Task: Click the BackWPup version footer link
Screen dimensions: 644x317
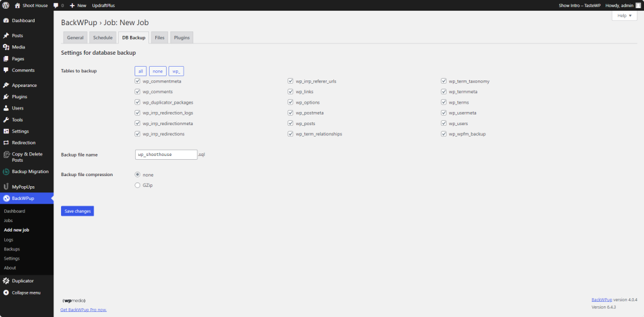Action: 602,300
